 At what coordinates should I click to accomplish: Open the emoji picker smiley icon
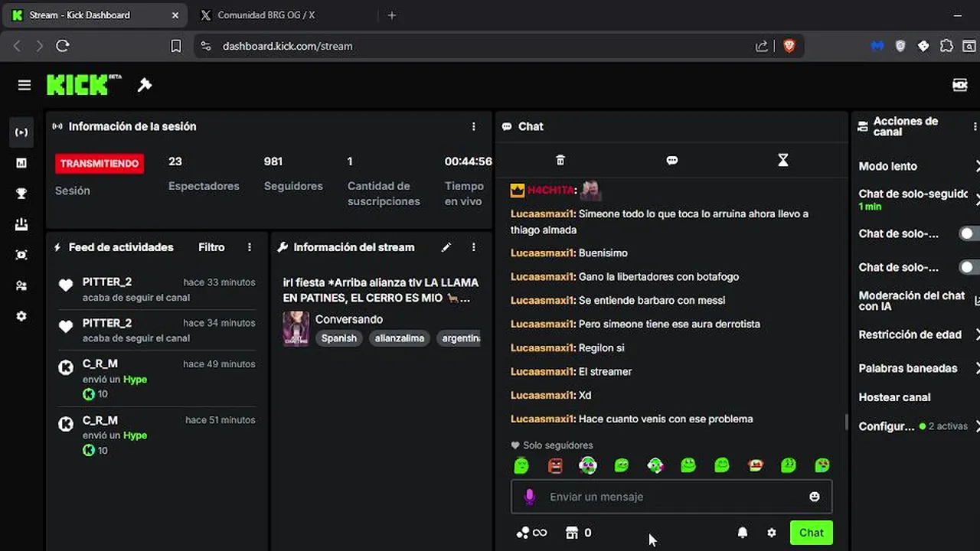[815, 497]
